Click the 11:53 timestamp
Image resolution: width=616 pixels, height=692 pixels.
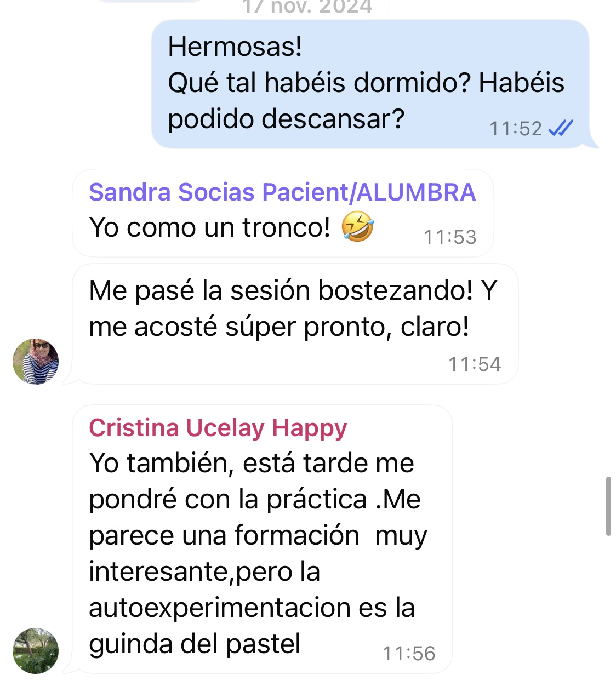450,237
